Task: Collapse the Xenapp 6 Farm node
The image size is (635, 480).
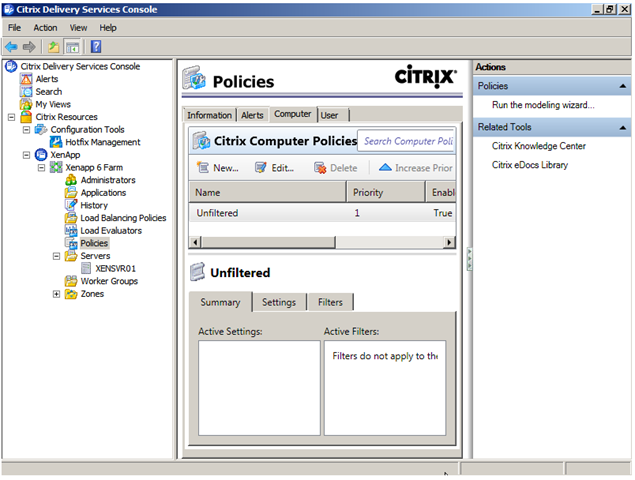Action: coord(41,168)
